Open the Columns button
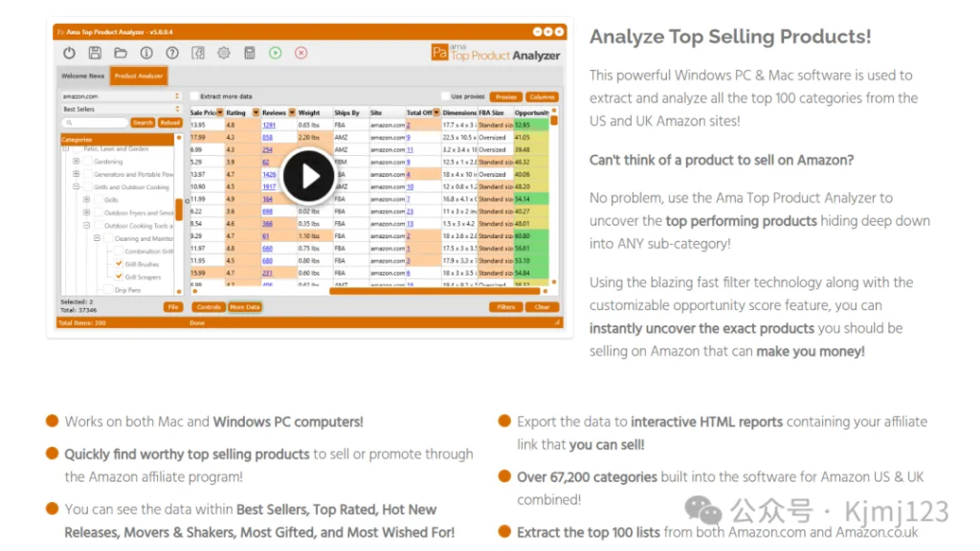The width and height of the screenshot is (980, 551). click(x=542, y=97)
